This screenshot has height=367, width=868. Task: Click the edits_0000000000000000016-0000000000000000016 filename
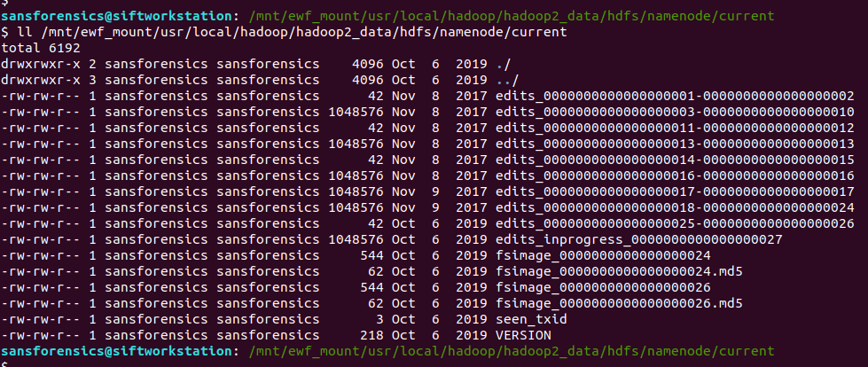675,176
